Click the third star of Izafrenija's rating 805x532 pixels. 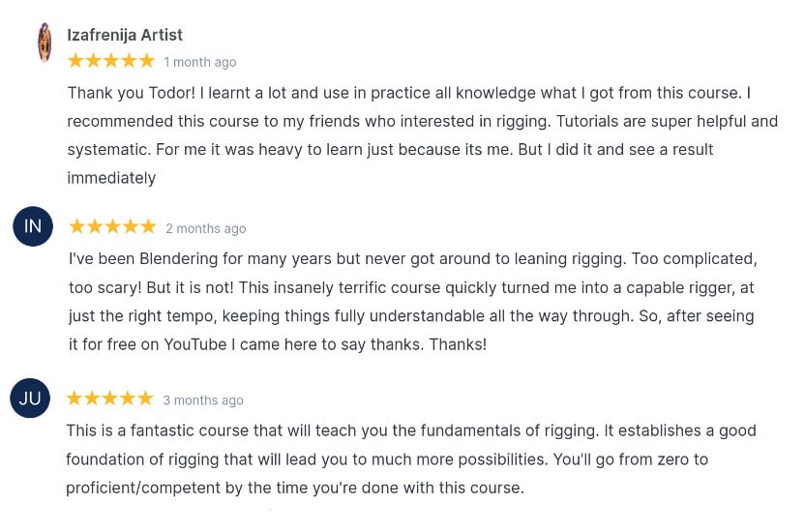click(x=110, y=61)
